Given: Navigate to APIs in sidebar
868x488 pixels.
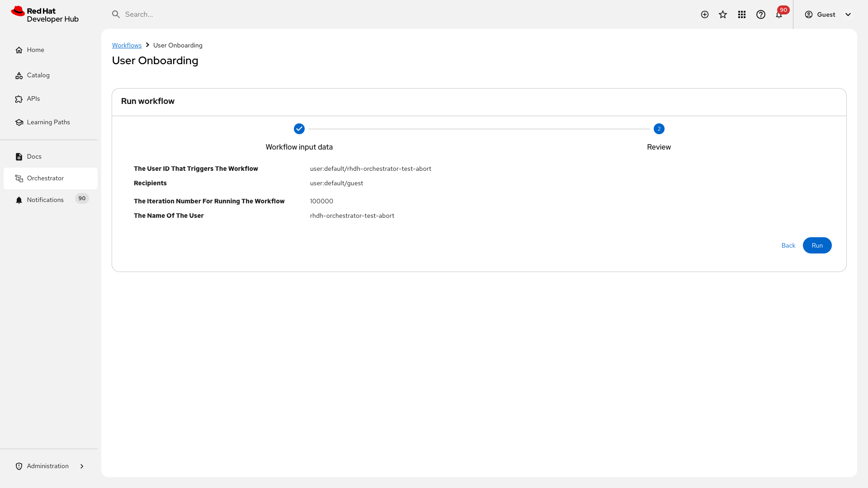Looking at the screenshot, I should tap(33, 99).
